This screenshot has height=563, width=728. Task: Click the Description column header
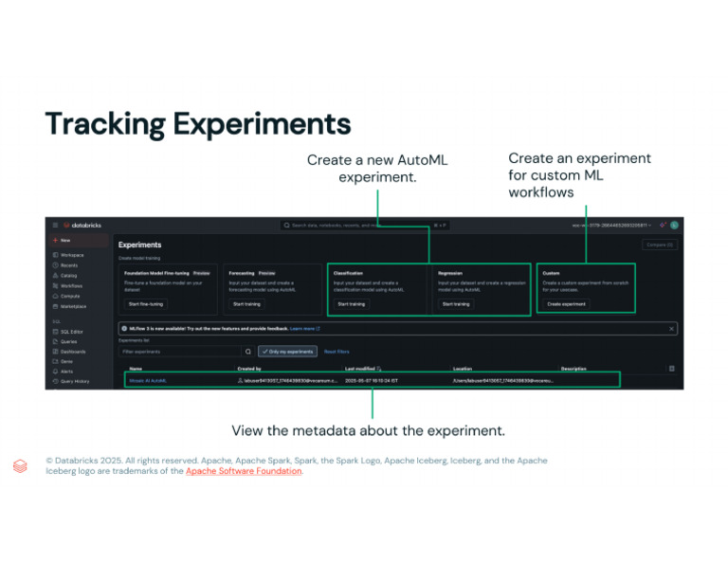click(573, 369)
